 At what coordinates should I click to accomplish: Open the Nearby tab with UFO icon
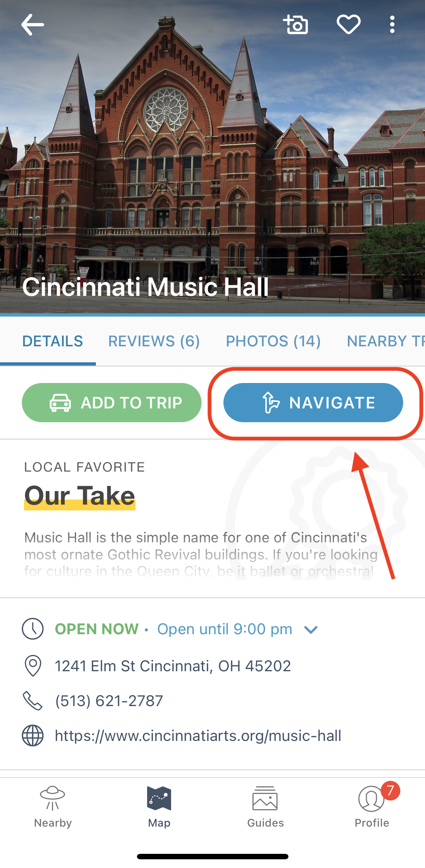53,807
